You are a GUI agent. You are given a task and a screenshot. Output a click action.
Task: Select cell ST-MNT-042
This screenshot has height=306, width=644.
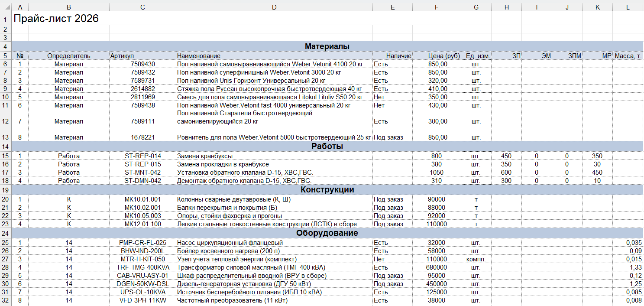coord(142,173)
